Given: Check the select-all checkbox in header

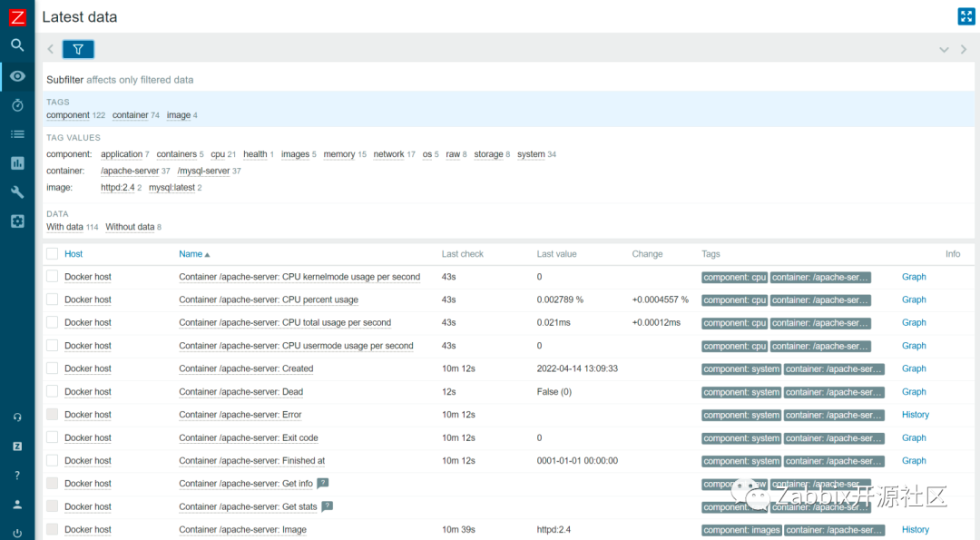Looking at the screenshot, I should pos(53,254).
